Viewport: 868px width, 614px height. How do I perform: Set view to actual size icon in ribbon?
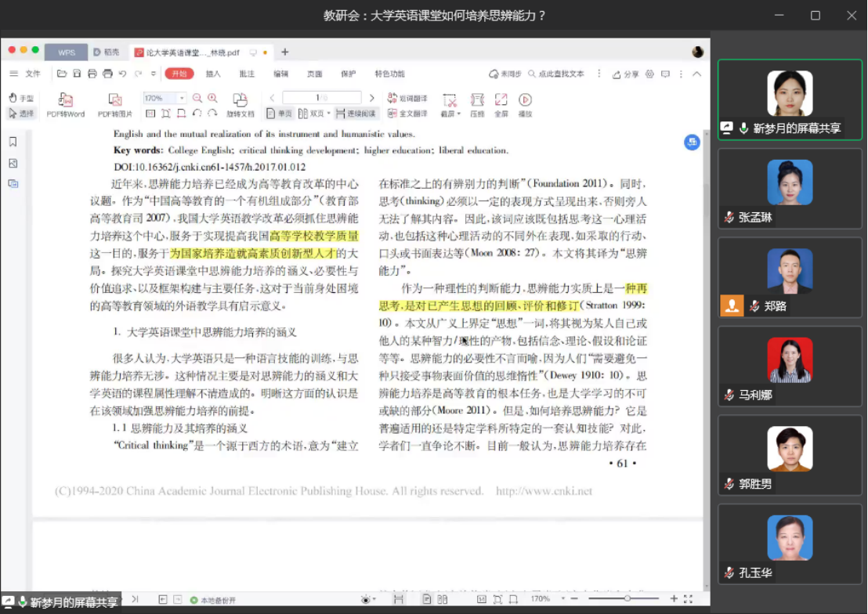[150, 114]
